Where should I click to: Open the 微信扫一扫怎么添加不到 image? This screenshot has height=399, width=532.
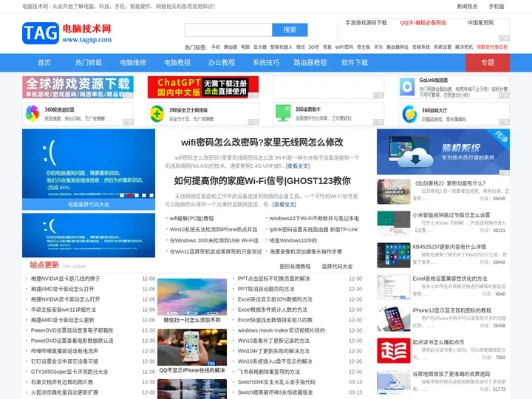(x=192, y=297)
